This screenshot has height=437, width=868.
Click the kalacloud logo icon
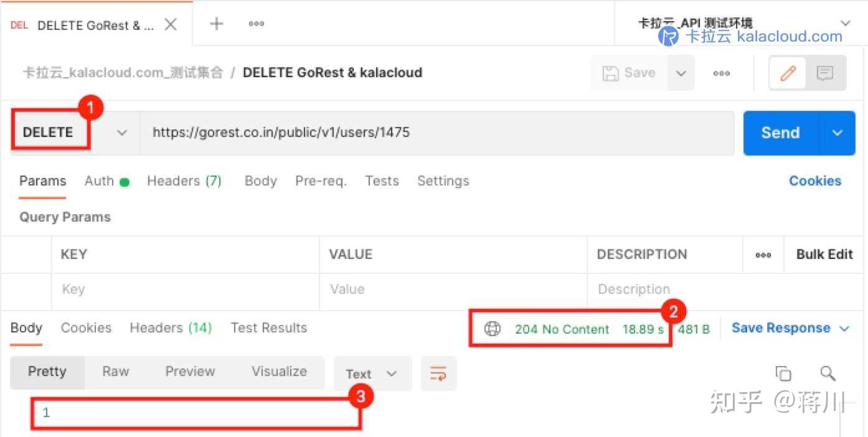coord(666,37)
